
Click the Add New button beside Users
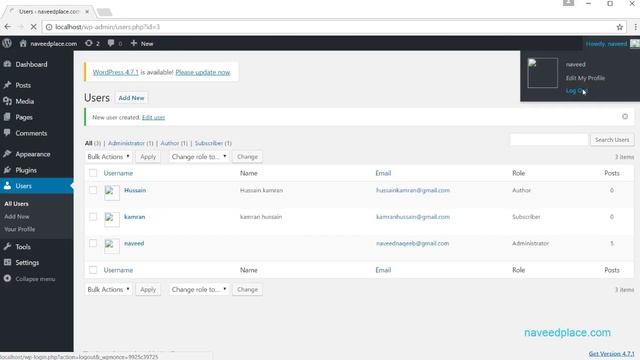(x=131, y=98)
